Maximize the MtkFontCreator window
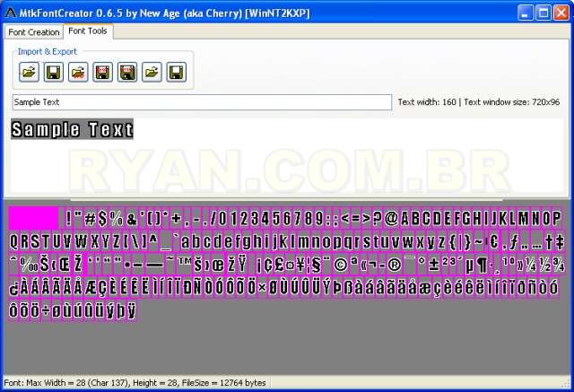Image resolution: width=574 pixels, height=392 pixels. point(544,12)
